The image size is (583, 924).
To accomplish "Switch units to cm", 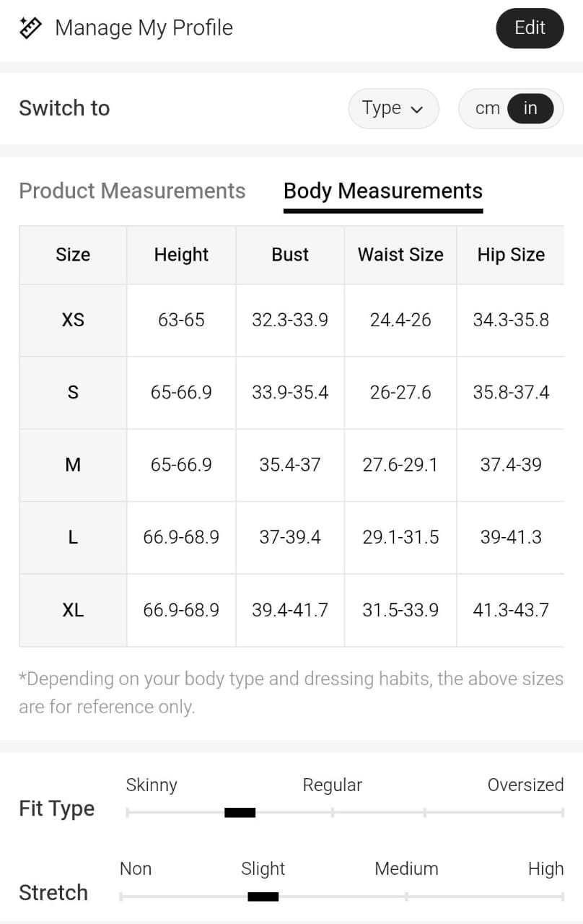I will [x=487, y=108].
